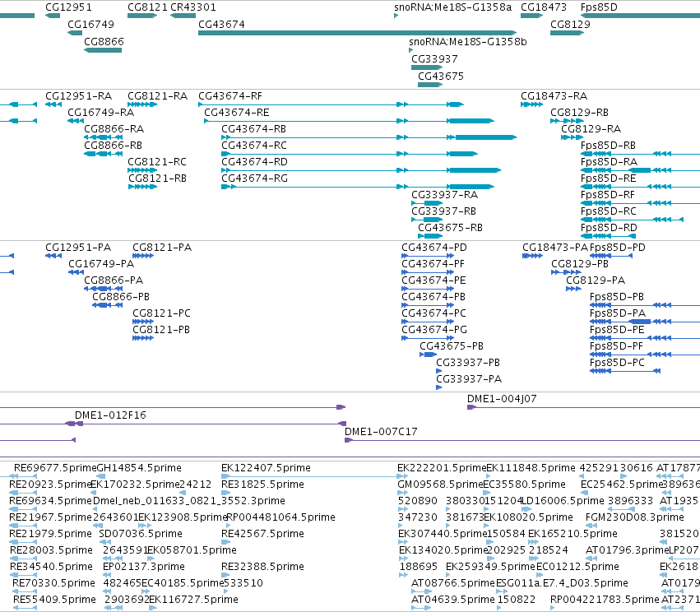Select protein CG8129-PA

pyautogui.click(x=573, y=289)
